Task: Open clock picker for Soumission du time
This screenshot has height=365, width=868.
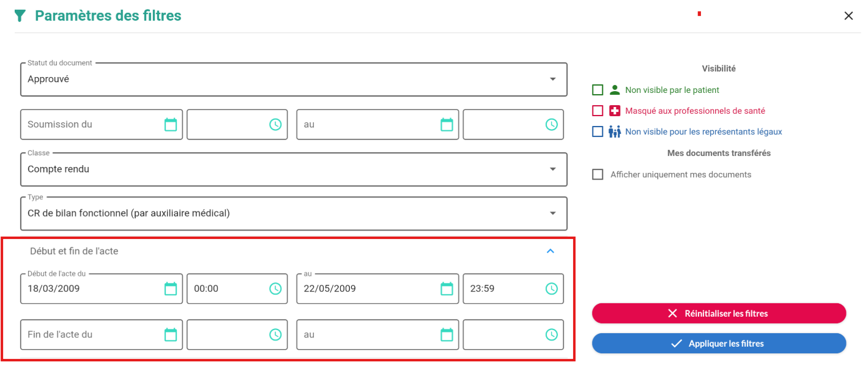Action: point(275,125)
